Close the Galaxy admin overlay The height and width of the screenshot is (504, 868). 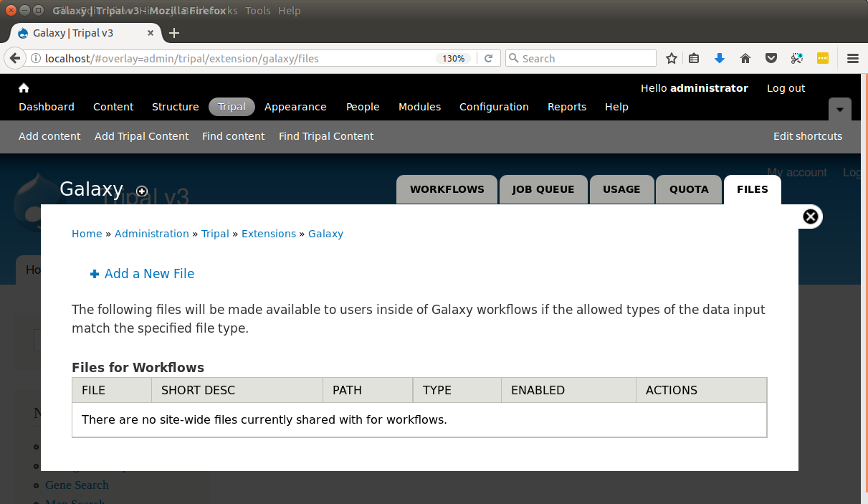(x=811, y=217)
